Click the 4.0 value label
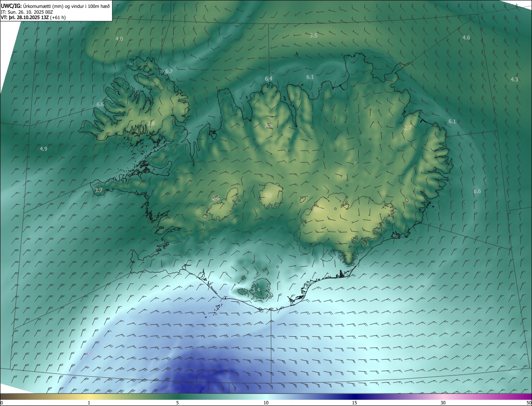 click(x=119, y=39)
